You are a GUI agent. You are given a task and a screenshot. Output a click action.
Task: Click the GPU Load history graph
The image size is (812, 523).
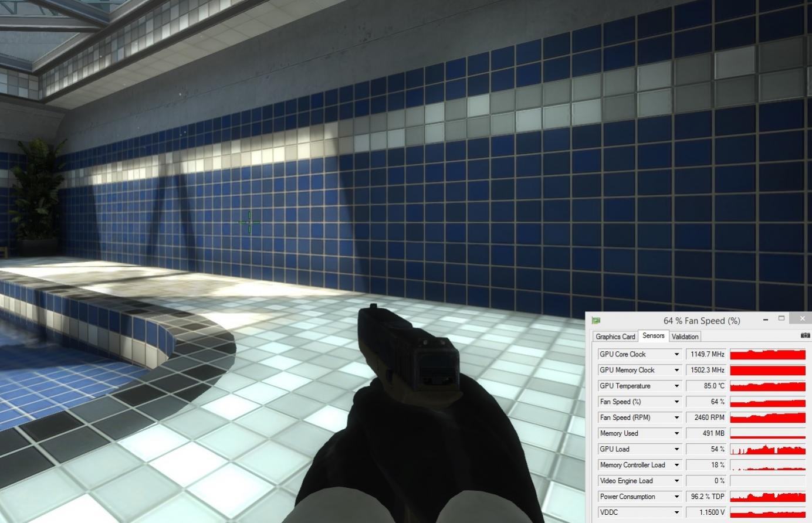click(x=767, y=449)
